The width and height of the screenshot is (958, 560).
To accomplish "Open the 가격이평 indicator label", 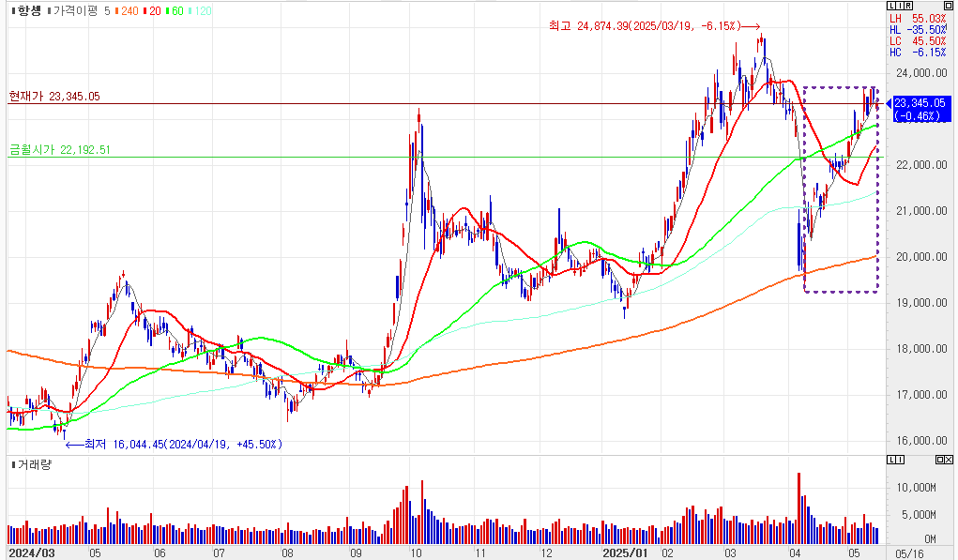I will [x=77, y=10].
